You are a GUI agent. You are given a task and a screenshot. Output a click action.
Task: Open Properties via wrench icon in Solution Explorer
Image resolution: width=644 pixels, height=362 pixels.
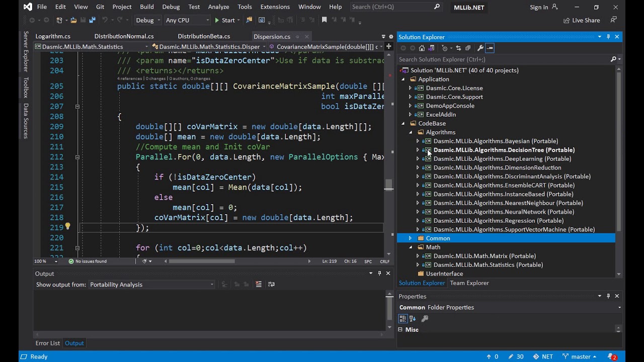point(480,48)
